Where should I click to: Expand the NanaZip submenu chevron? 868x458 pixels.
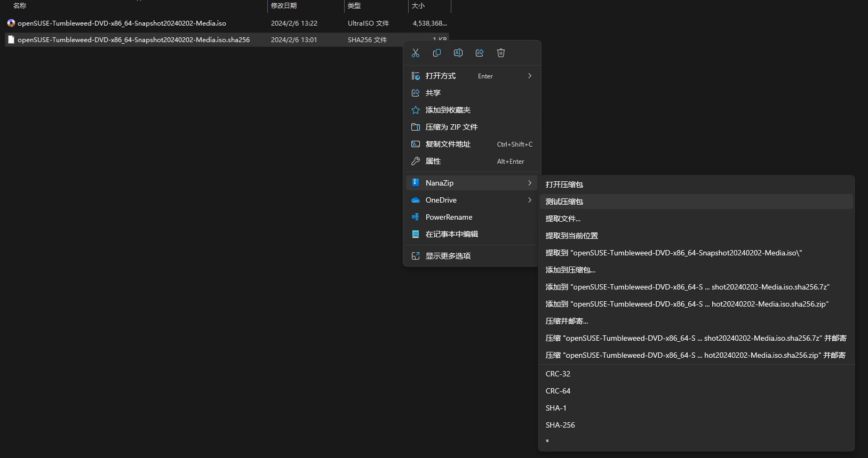(529, 183)
